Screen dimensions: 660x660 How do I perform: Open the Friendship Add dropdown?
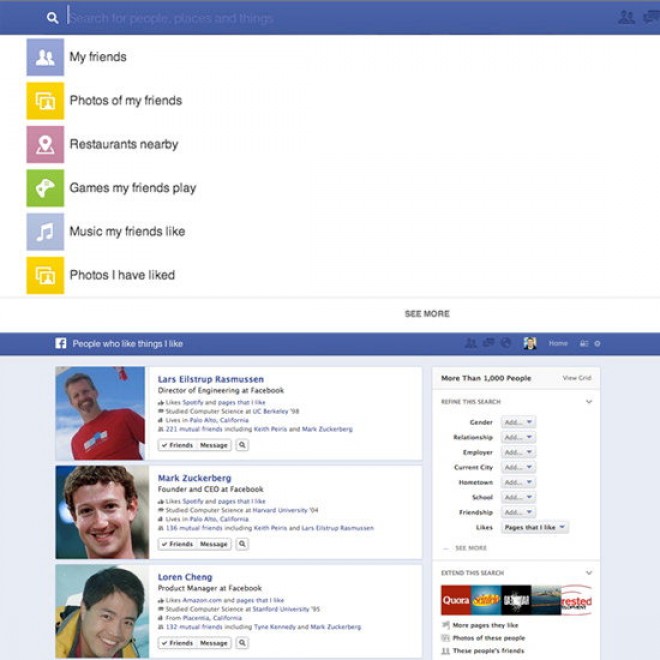tap(519, 512)
